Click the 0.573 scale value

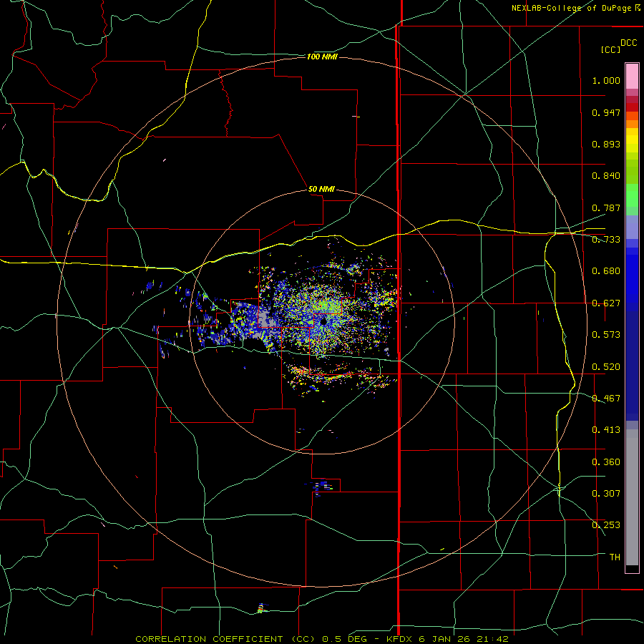point(606,335)
